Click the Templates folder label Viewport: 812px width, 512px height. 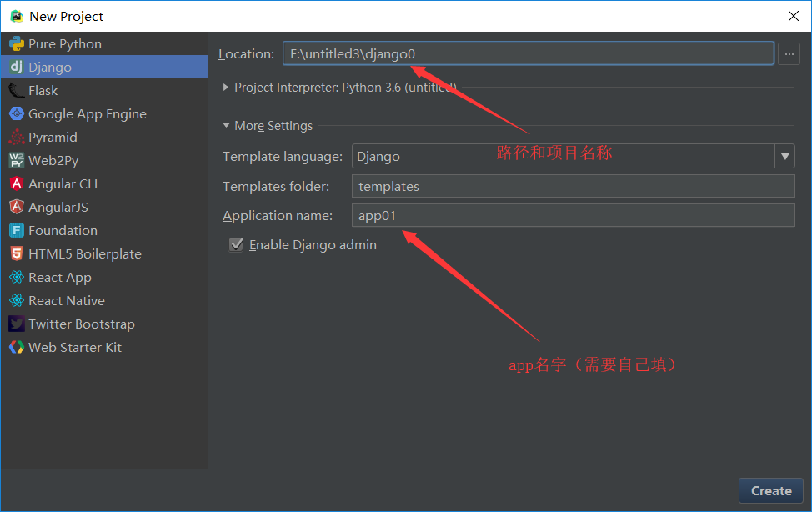click(275, 186)
